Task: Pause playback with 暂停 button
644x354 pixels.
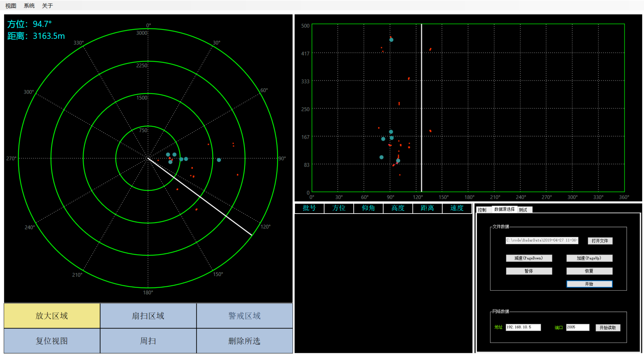Action: (529, 271)
